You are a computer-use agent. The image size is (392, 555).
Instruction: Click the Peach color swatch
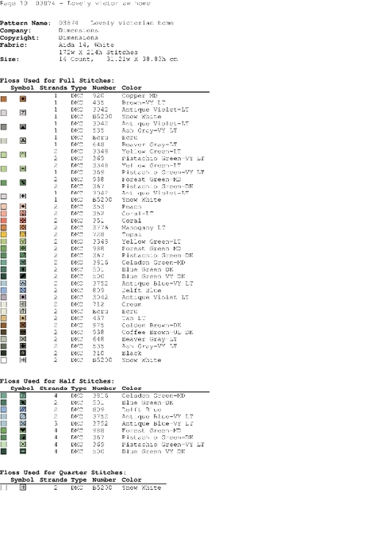tap(3, 206)
